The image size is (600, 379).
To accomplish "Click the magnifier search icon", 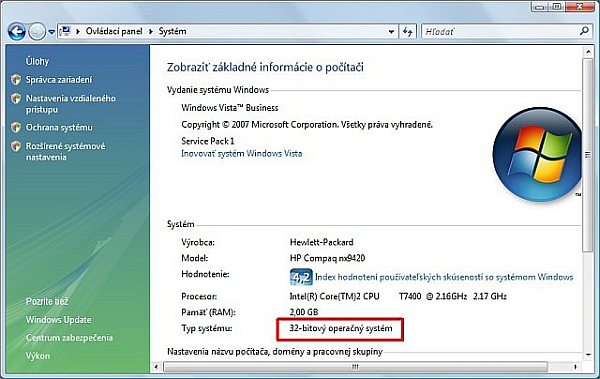I will pyautogui.click(x=584, y=31).
